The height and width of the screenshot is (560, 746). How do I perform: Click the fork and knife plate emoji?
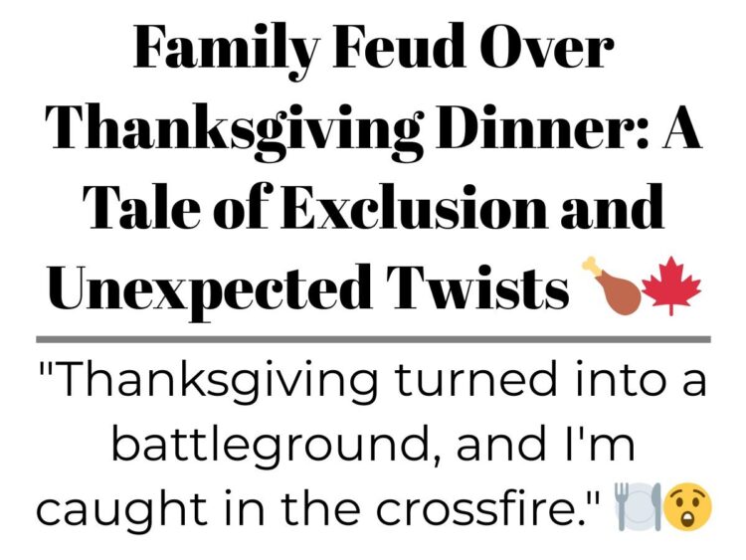638,506
